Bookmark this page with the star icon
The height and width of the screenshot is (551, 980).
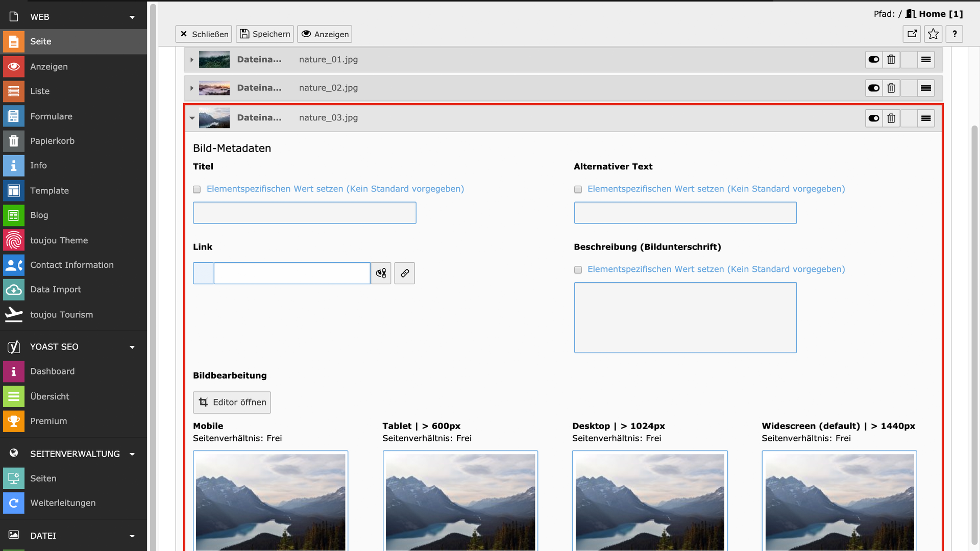(933, 34)
